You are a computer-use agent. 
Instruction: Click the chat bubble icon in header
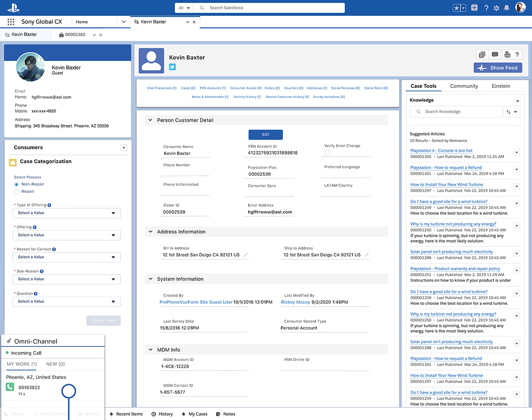[495, 54]
